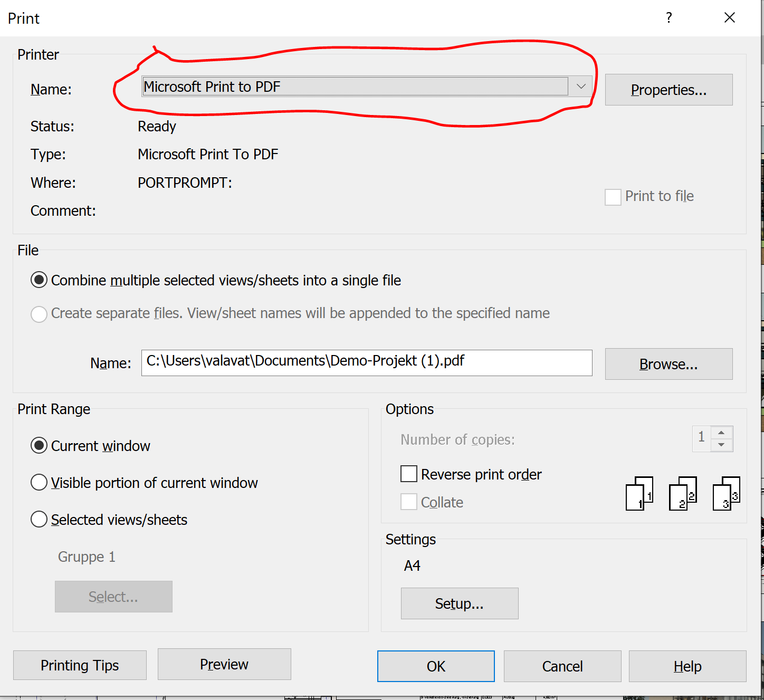
Task: Select 'Combine multiple selected views/sheets' option
Action: point(39,280)
